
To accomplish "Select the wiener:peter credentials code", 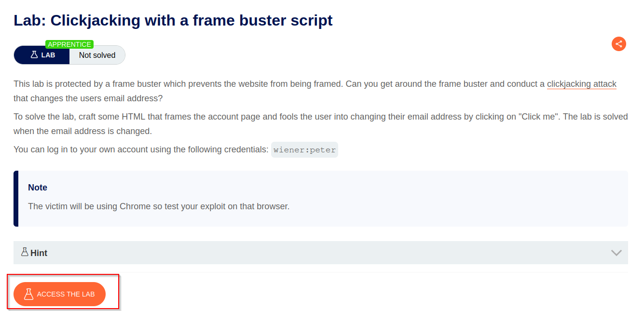I will 304,149.
